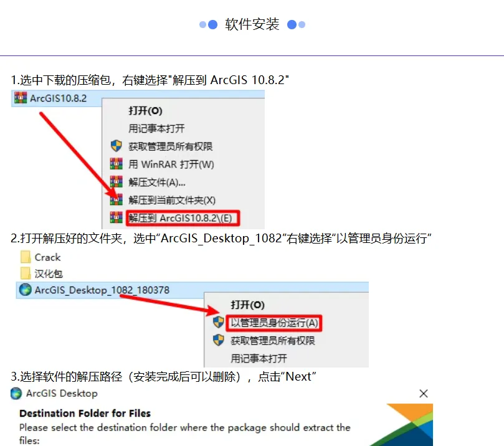The width and height of the screenshot is (504, 446).
Task: Click the 汉化包 folder icon
Action: 26,273
